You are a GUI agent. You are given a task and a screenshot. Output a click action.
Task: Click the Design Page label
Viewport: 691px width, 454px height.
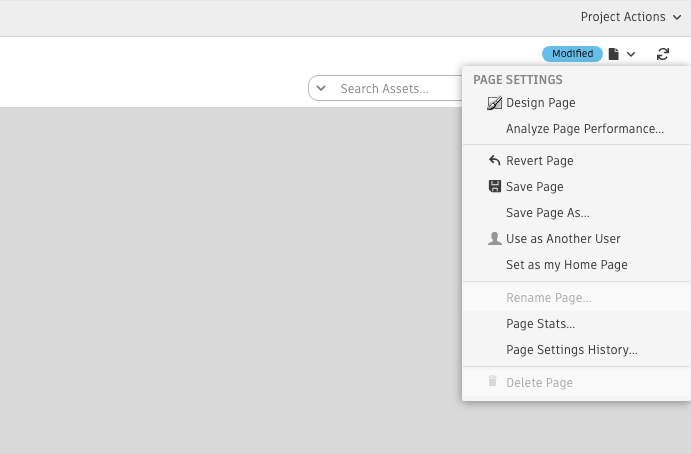[x=541, y=103]
